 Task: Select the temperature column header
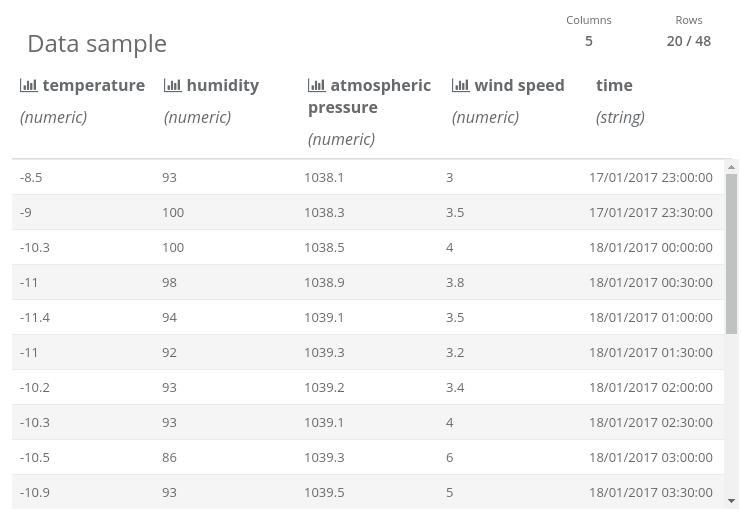click(93, 86)
